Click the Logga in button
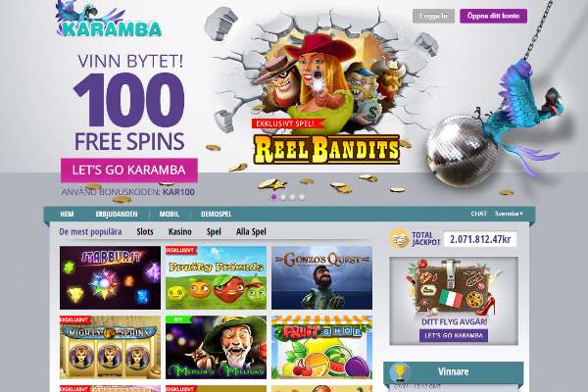This screenshot has width=588, height=392. pyautogui.click(x=433, y=16)
